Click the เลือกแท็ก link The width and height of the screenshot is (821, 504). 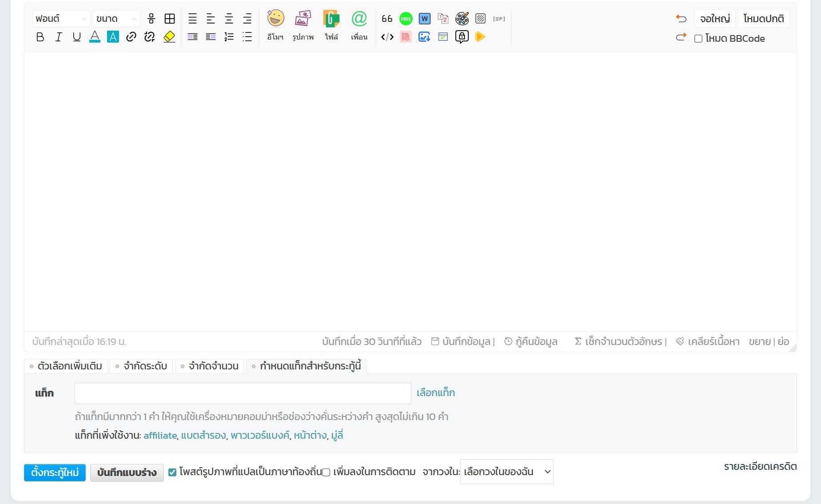(x=436, y=393)
